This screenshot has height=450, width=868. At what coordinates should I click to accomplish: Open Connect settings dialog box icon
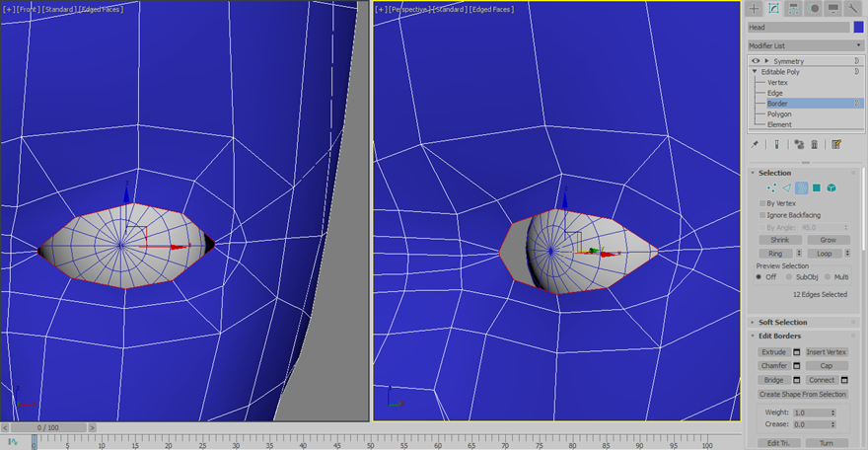(x=844, y=380)
